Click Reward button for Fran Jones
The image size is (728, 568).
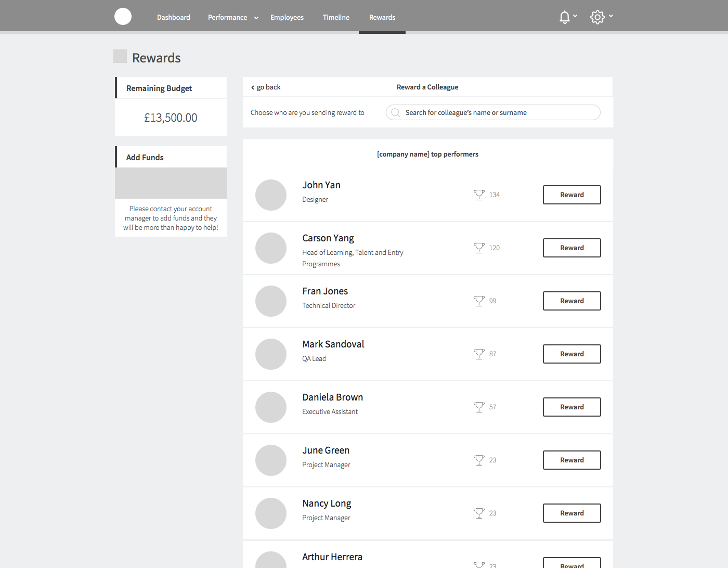coord(572,301)
